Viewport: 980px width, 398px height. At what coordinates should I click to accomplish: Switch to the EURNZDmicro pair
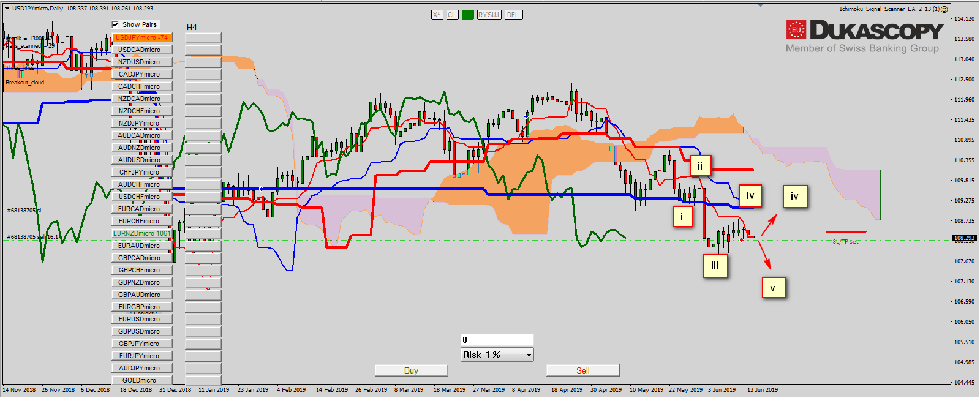coord(141,233)
